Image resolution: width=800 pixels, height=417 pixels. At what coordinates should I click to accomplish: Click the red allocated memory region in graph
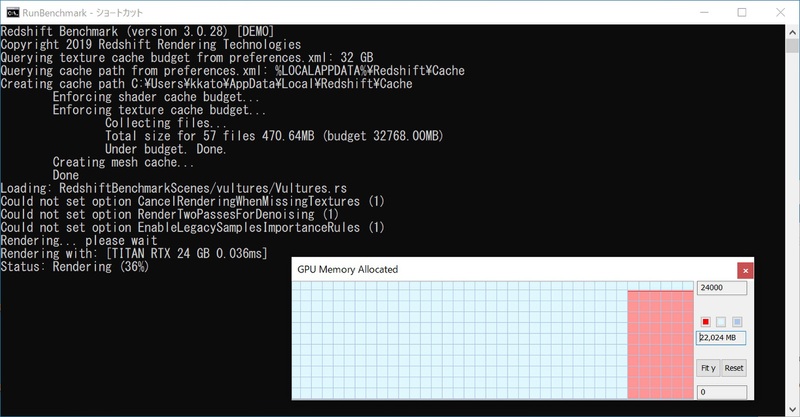click(660, 345)
